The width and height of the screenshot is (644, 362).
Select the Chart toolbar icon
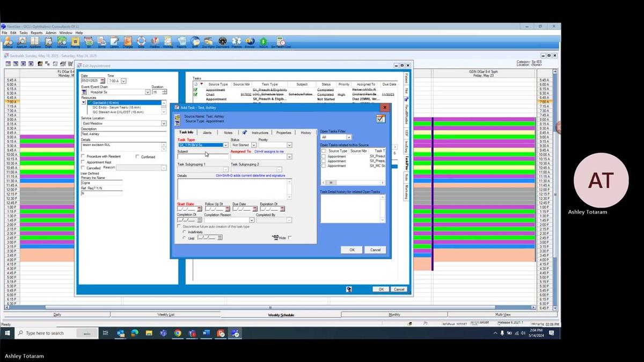(x=48, y=41)
